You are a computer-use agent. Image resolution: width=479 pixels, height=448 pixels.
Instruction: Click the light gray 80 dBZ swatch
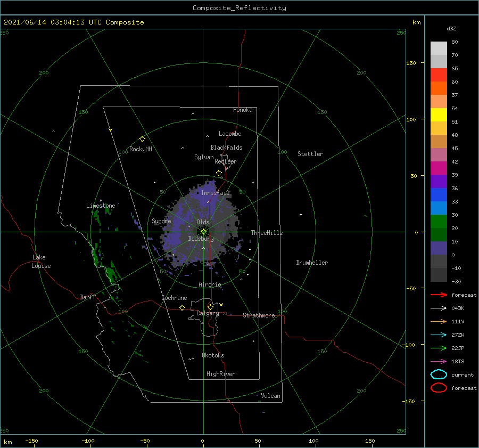click(x=439, y=48)
